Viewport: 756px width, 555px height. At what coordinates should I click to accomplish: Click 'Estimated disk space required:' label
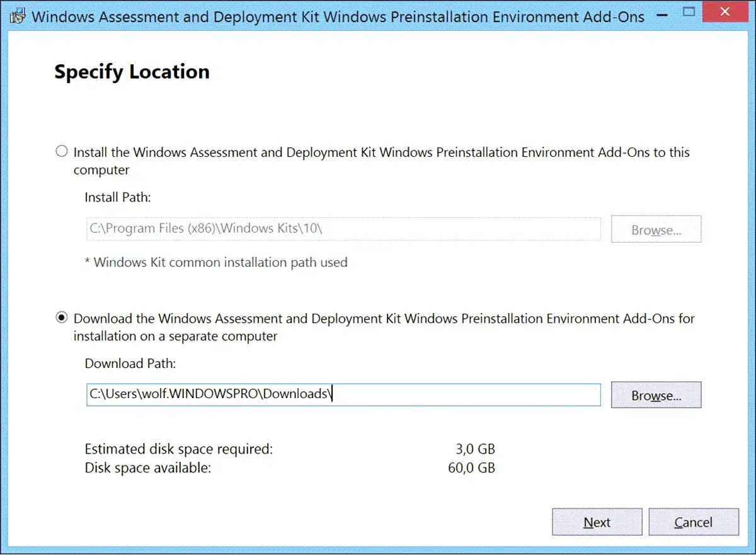(x=179, y=449)
